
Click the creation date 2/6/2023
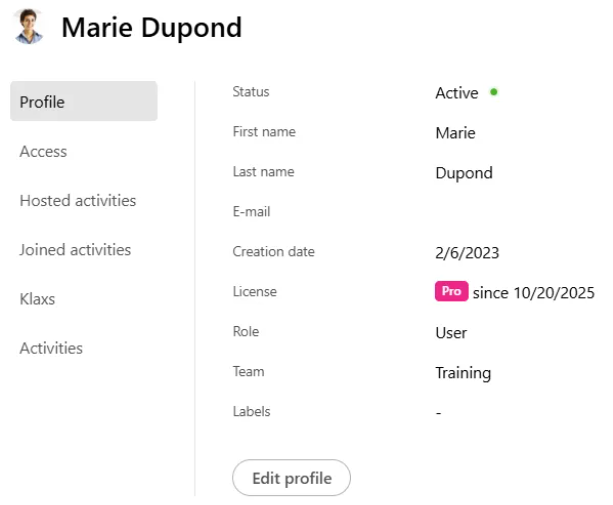(467, 253)
